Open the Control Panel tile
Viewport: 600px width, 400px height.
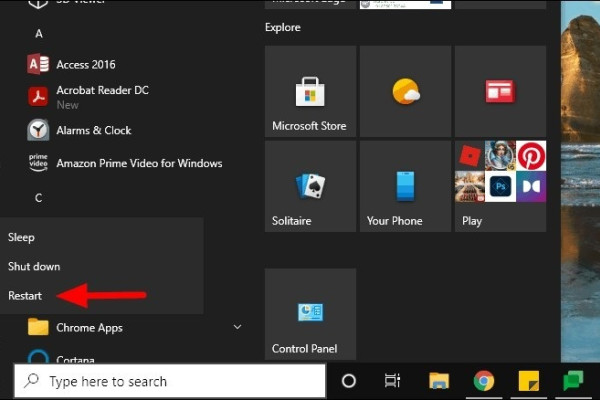click(310, 314)
